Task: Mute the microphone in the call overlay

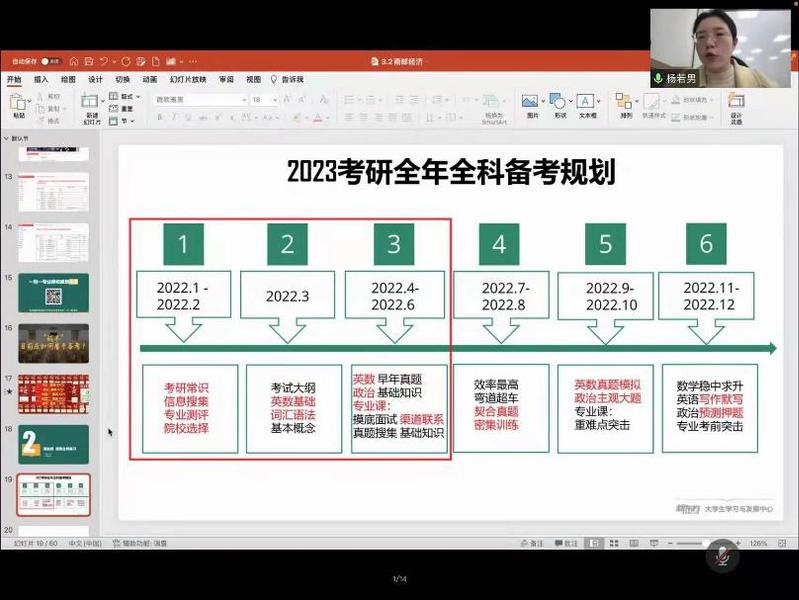Action: 722,555
